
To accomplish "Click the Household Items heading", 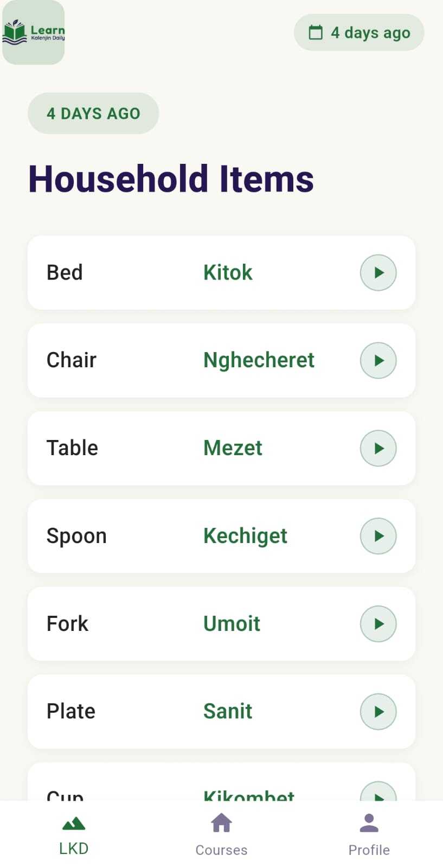I will [171, 179].
